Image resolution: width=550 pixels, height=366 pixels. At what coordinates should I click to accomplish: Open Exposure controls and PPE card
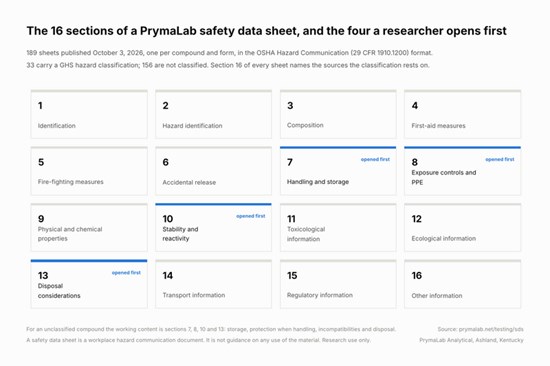463,171
